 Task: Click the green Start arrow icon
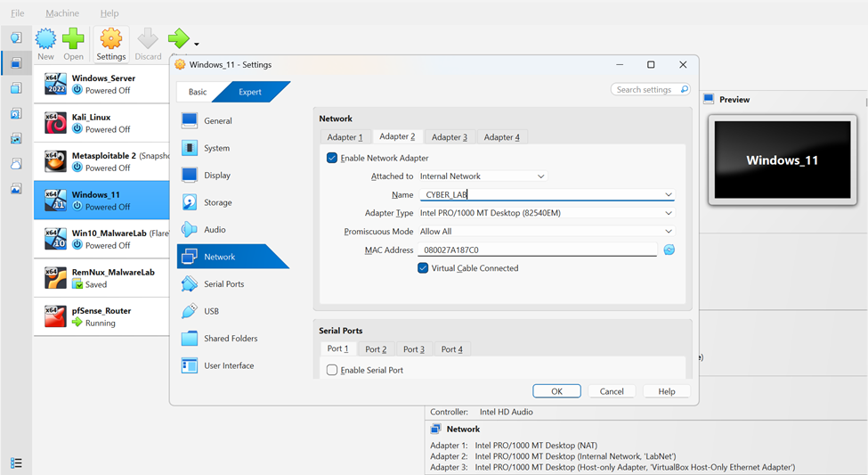tap(179, 38)
